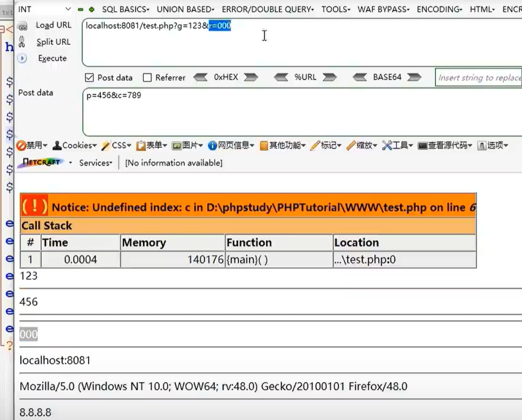The image size is (522, 420).
Task: Open the 图片 (Images) toolbar menu
Action: click(x=187, y=145)
